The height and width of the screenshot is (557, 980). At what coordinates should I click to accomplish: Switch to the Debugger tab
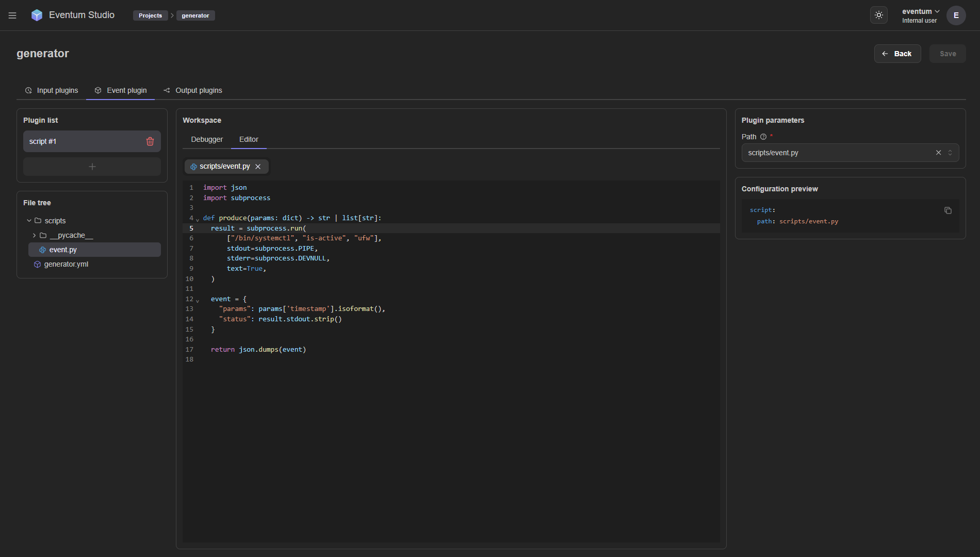207,139
